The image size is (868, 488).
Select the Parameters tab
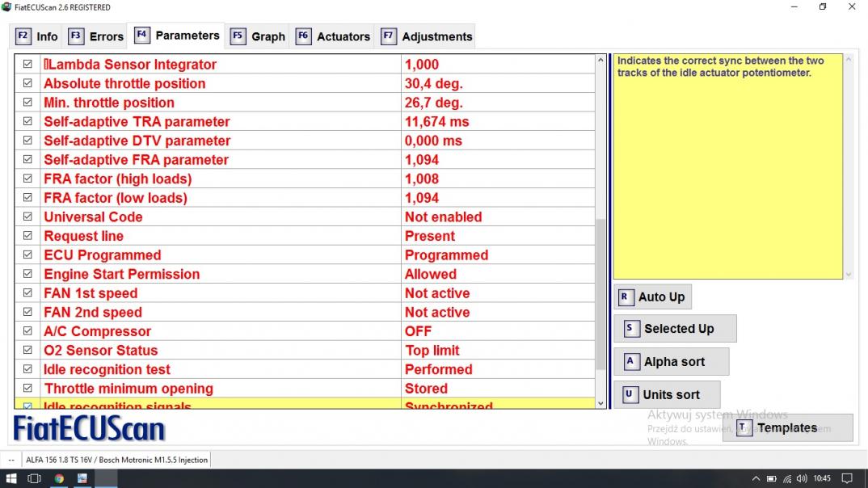pos(176,36)
